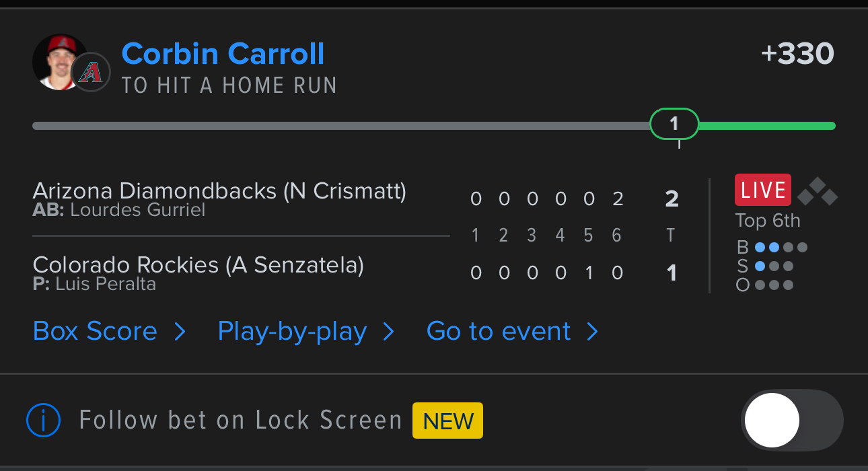Click the Corbin Carroll player name
This screenshot has width=868, height=471.
(223, 54)
